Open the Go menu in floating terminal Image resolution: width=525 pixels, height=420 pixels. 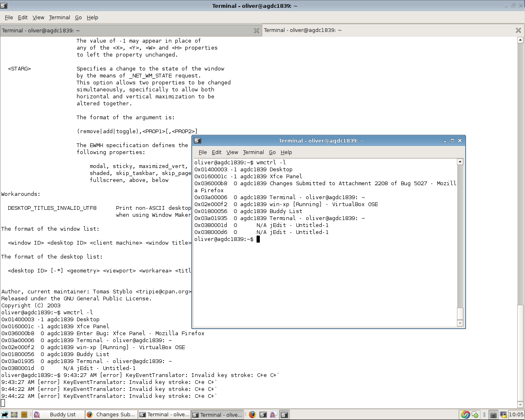point(272,152)
